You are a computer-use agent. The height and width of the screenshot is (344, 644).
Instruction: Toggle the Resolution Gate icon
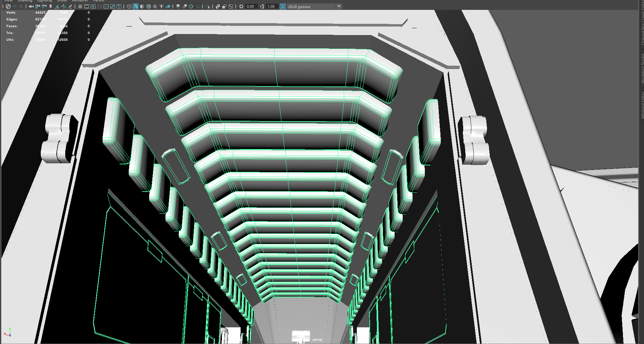93,6
